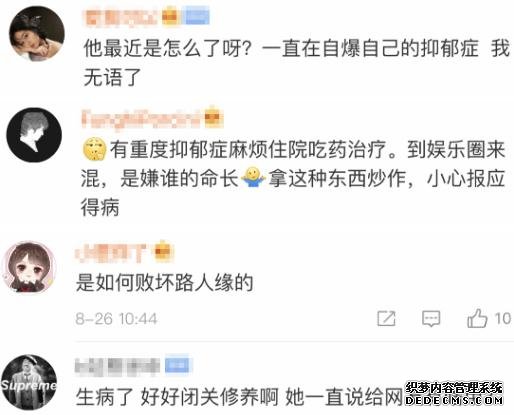Select the comment 是如何败坏路人缘的
This screenshot has height=415, width=514.
coord(165,283)
